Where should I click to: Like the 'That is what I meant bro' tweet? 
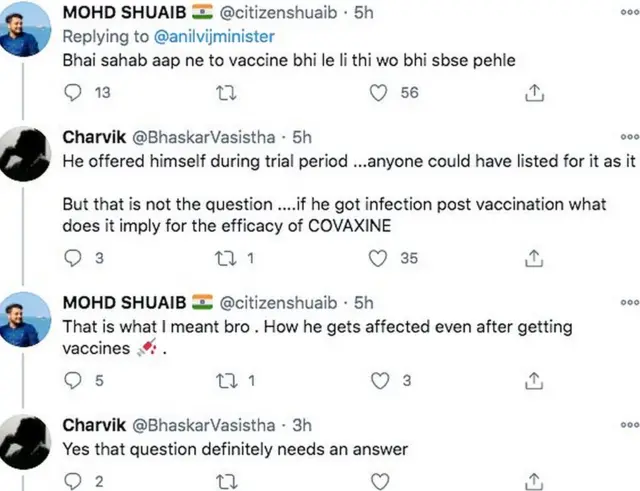tap(379, 380)
